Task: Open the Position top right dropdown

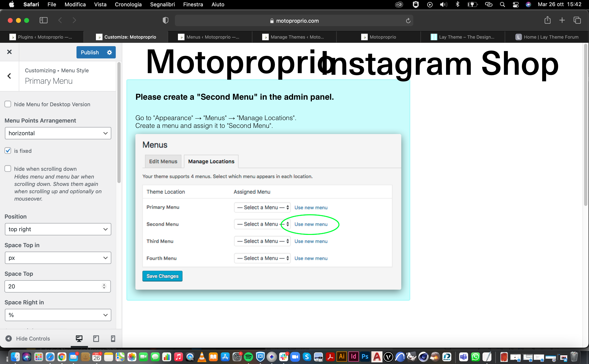Action: tap(58, 229)
